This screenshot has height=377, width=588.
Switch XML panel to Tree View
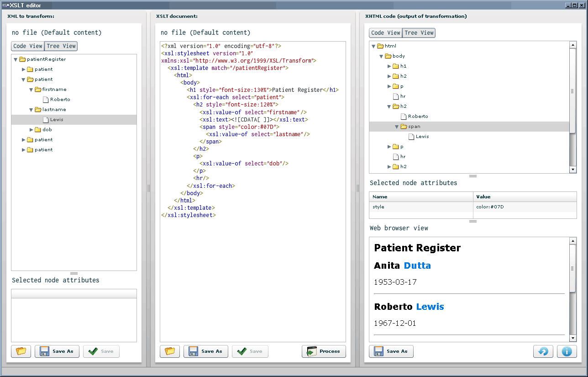(x=61, y=46)
